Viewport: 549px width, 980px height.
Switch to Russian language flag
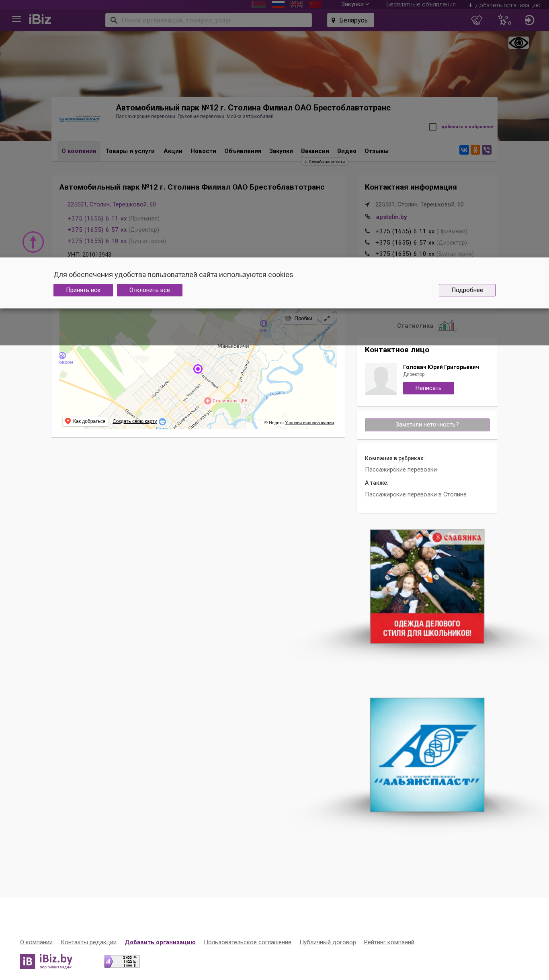(x=278, y=4)
